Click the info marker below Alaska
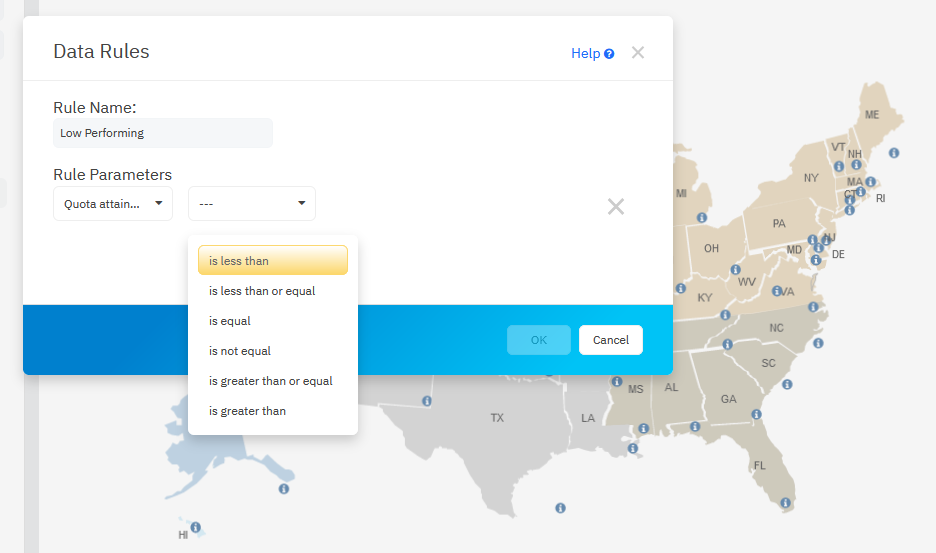Image resolution: width=936 pixels, height=553 pixels. pyautogui.click(x=284, y=489)
